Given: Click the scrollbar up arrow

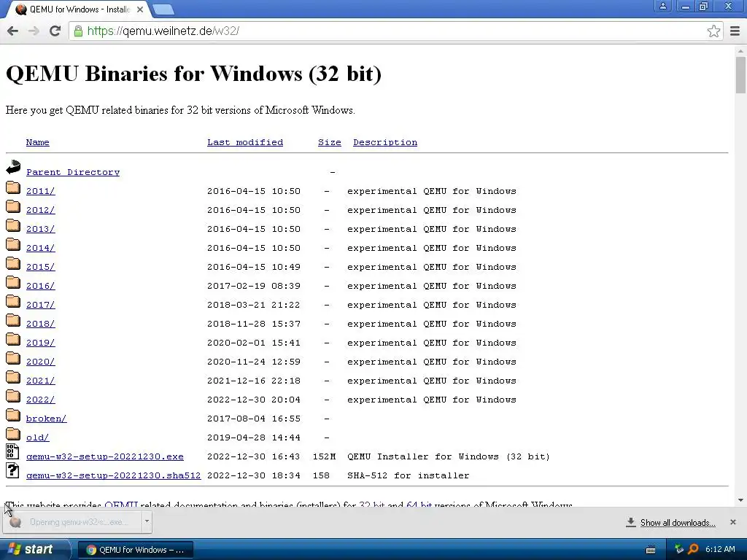Looking at the screenshot, I should [740, 50].
